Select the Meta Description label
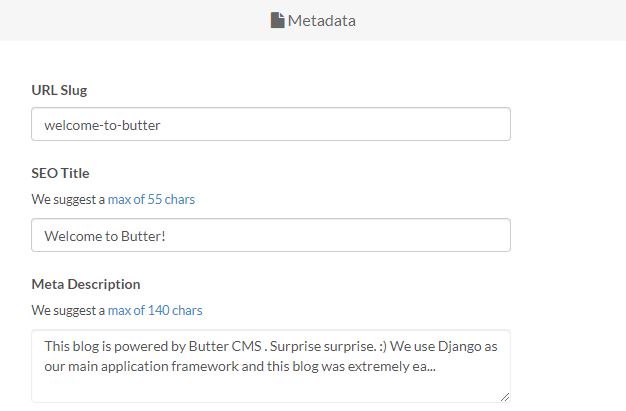 tap(86, 284)
